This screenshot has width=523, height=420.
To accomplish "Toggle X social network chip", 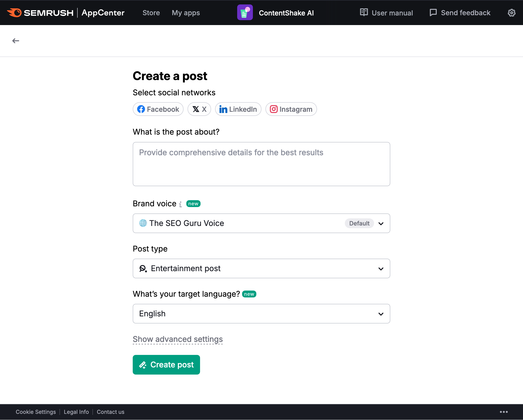I will (199, 109).
